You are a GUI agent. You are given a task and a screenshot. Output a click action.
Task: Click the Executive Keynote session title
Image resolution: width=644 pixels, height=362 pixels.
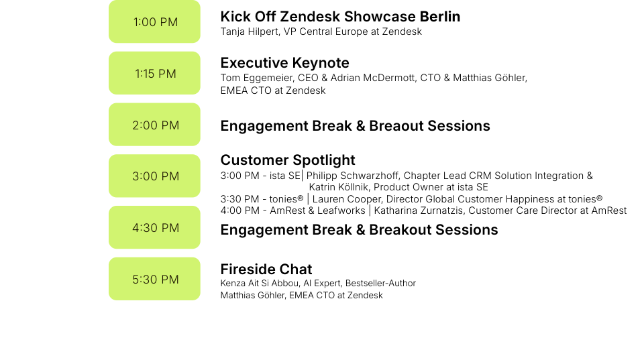284,63
